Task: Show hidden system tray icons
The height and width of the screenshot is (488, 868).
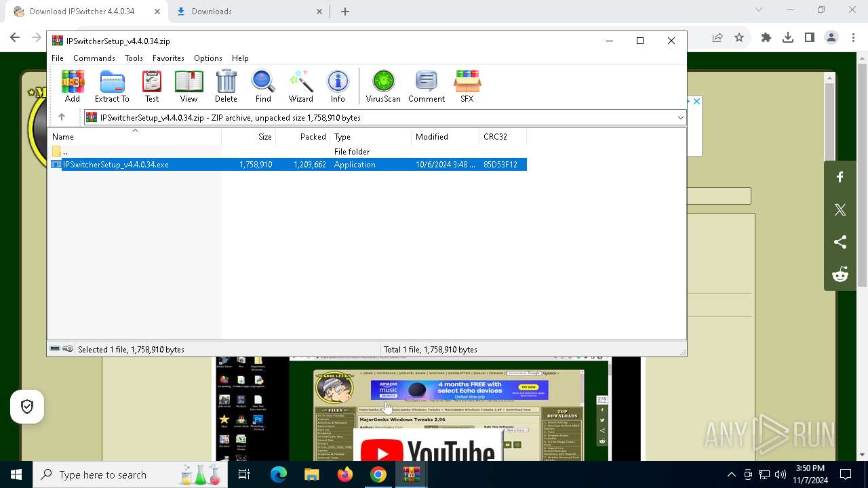Action: click(x=731, y=474)
